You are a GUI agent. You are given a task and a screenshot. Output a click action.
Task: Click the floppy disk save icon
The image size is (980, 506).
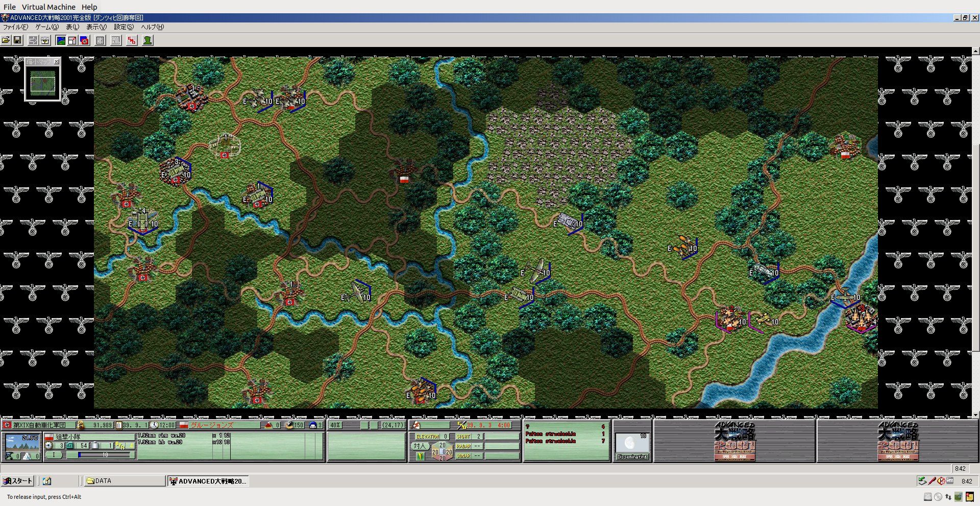tap(17, 40)
